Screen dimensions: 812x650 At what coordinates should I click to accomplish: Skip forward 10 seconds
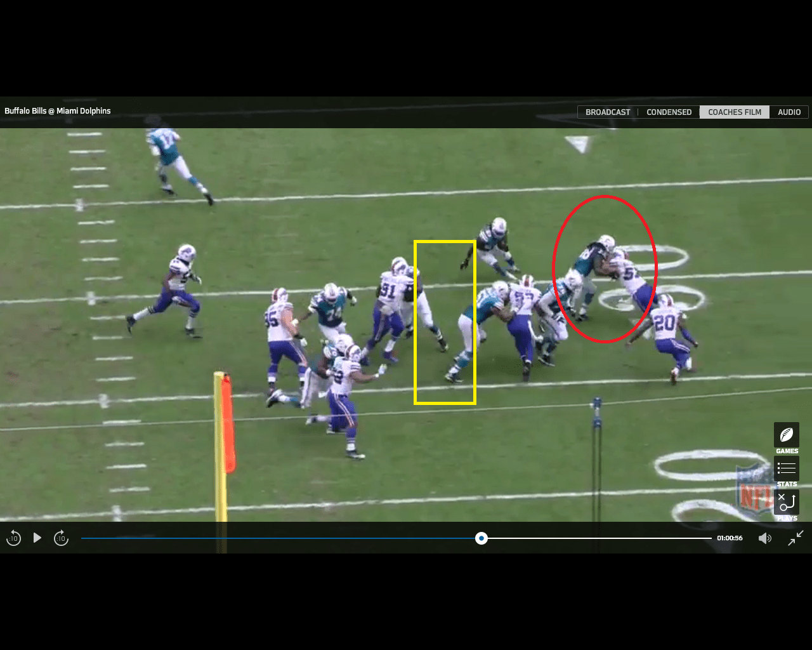[61, 538]
